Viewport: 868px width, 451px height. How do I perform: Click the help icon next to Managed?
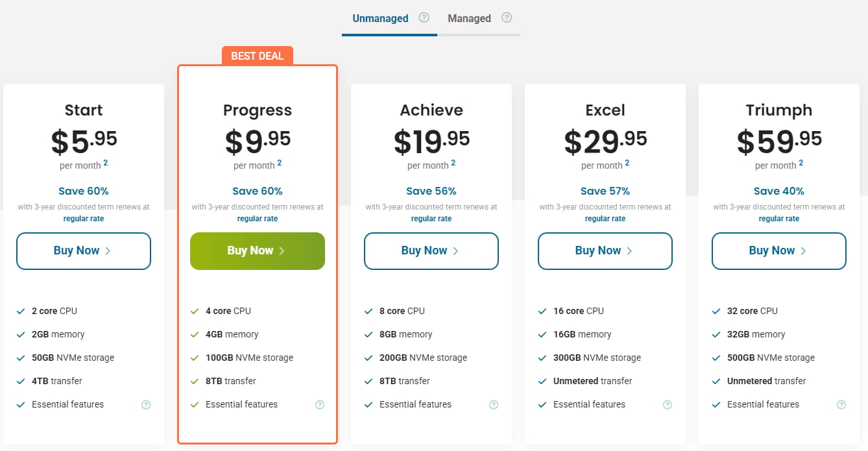507,18
